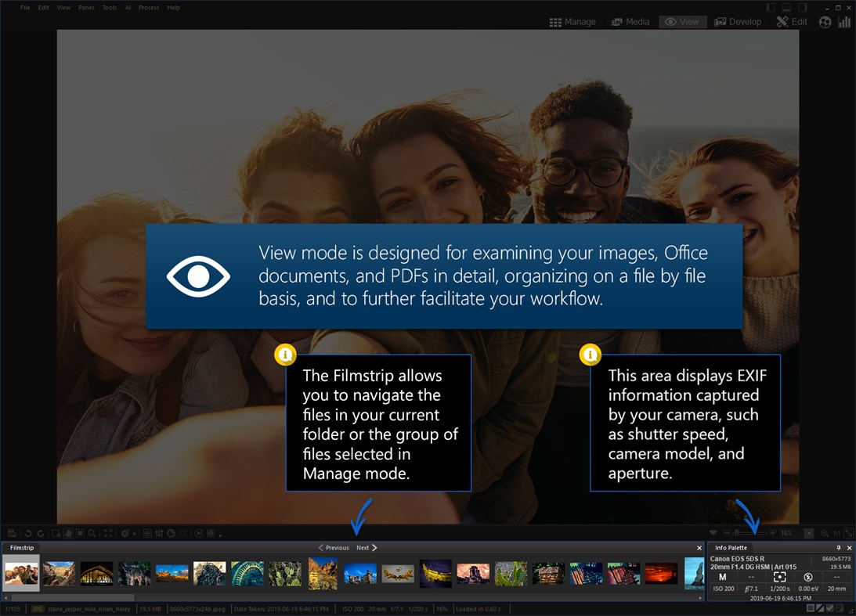Select the Undo icon in the bottom toolbar
This screenshot has width=856, height=616.
click(x=28, y=532)
